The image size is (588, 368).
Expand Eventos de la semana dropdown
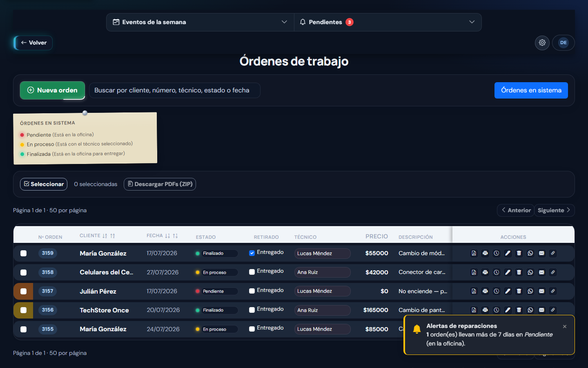coord(200,22)
